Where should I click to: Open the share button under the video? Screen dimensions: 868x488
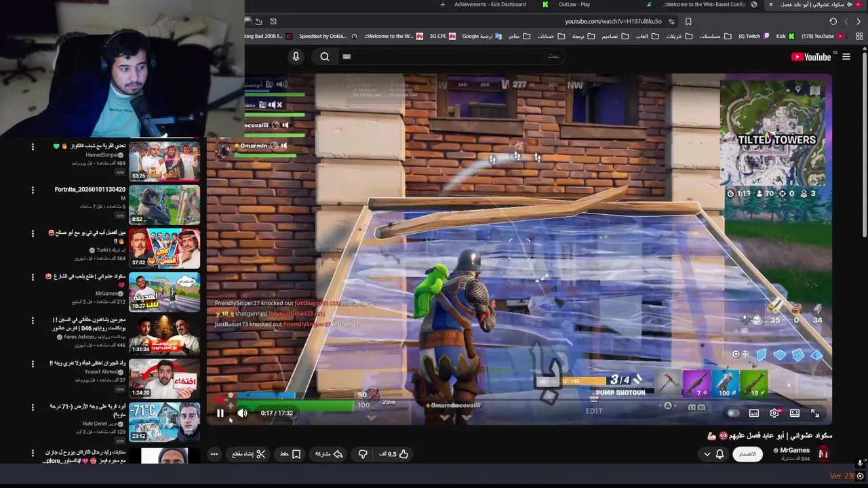point(329,454)
